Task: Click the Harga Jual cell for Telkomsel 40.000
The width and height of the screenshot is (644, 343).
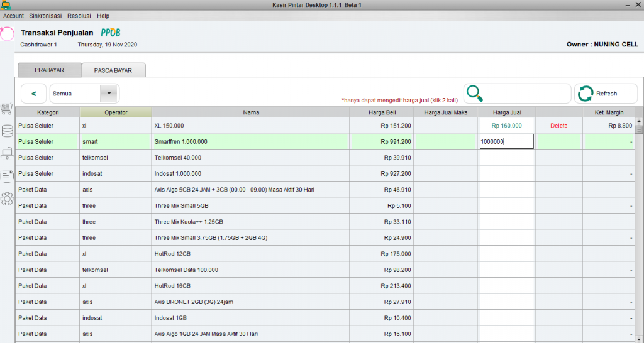Action: click(506, 158)
